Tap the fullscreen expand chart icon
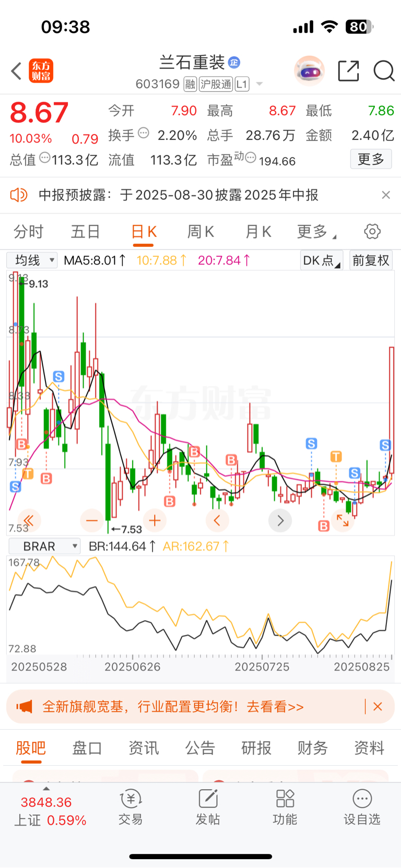Viewport: 401px width, 868px height. pyautogui.click(x=343, y=520)
